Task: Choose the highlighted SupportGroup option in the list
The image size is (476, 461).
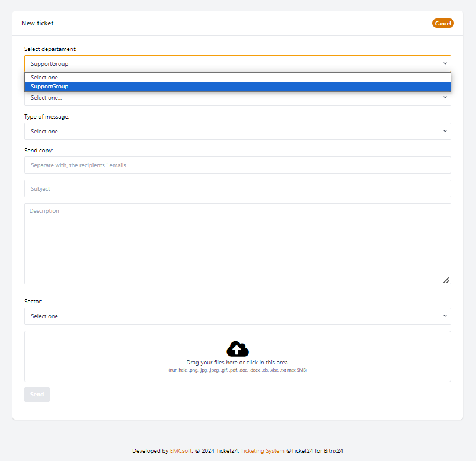Action: [50, 87]
